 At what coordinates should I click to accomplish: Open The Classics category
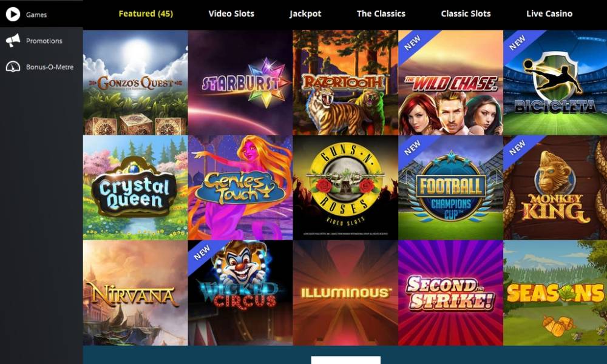coord(381,13)
